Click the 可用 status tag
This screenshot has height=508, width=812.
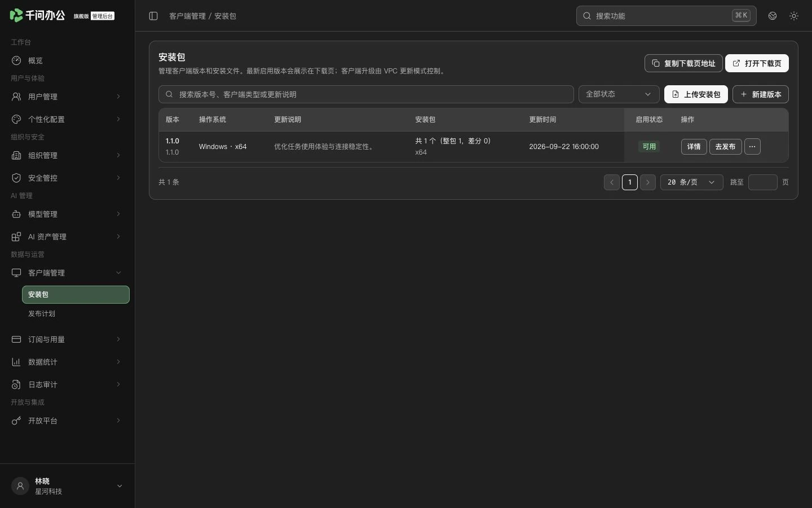pyautogui.click(x=649, y=147)
